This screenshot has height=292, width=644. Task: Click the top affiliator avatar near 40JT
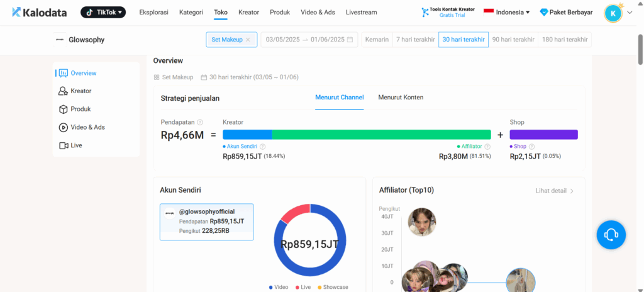(x=422, y=222)
